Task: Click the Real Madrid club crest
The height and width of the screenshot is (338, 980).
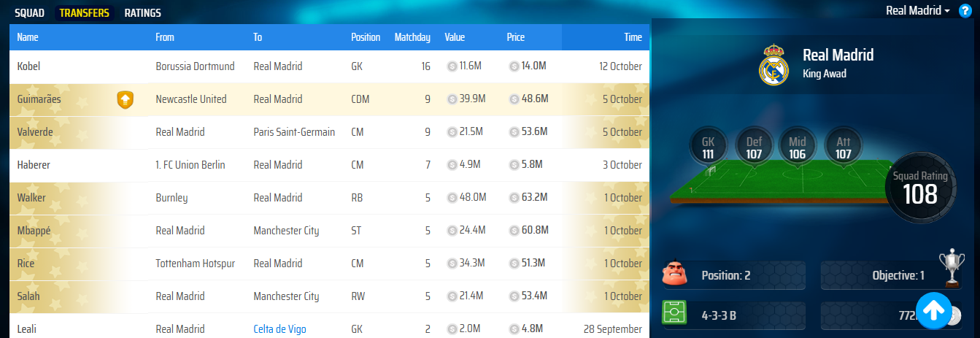Action: (x=774, y=64)
